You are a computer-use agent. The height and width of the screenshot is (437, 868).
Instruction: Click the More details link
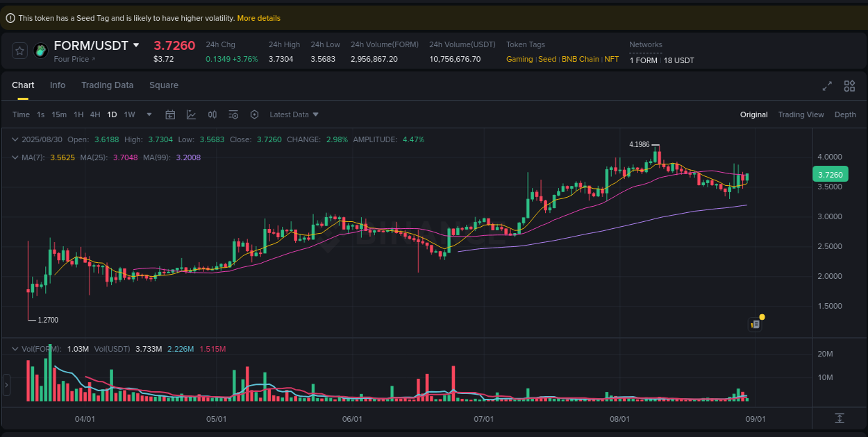click(x=258, y=18)
